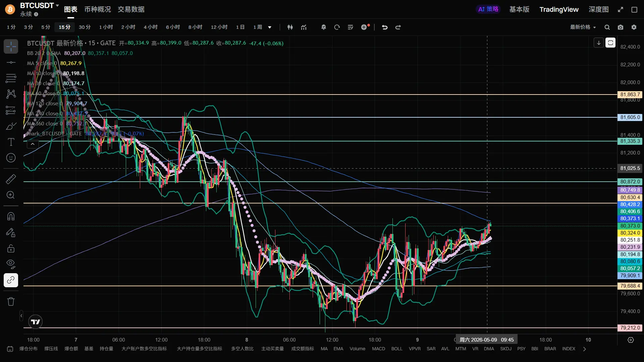Add an alert with the plus icon

pyautogui.click(x=365, y=27)
